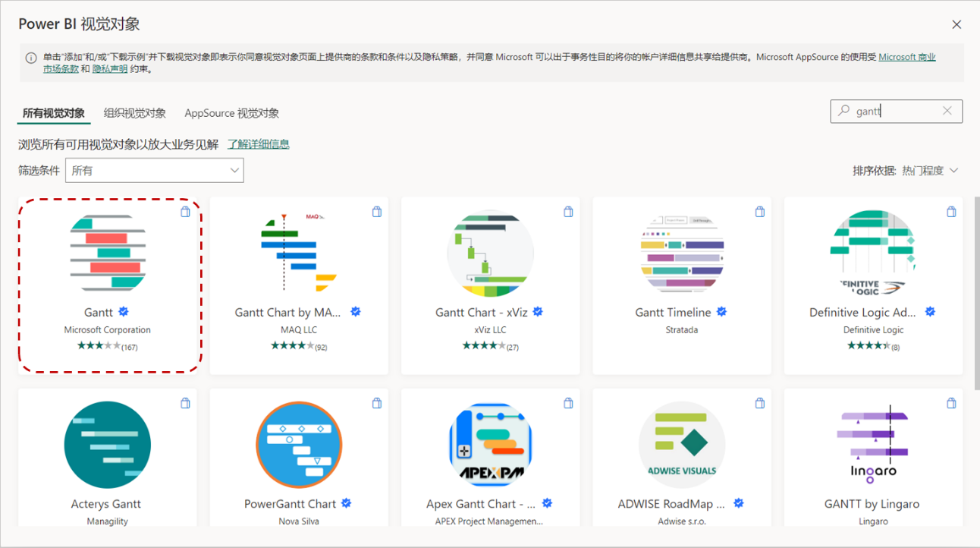Switch to the 所有视觉对象 tab
The width and height of the screenshot is (980, 548).
tap(54, 113)
